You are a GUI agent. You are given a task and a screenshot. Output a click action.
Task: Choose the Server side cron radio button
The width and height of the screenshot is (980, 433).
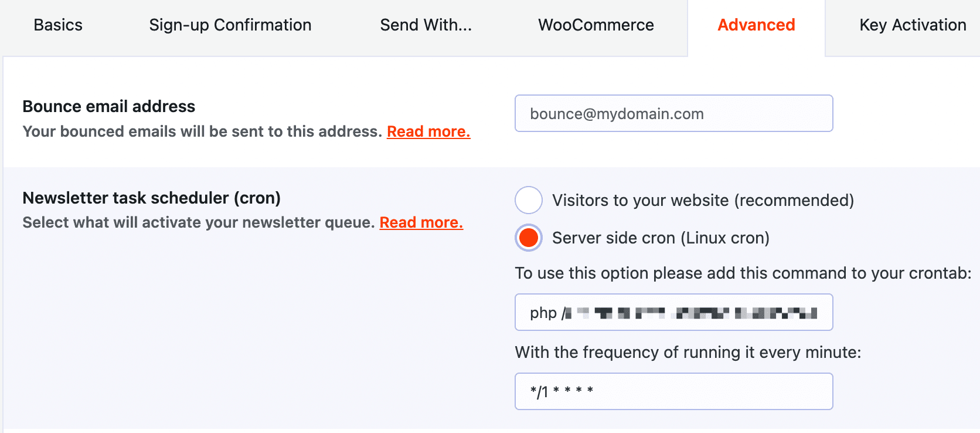[529, 238]
